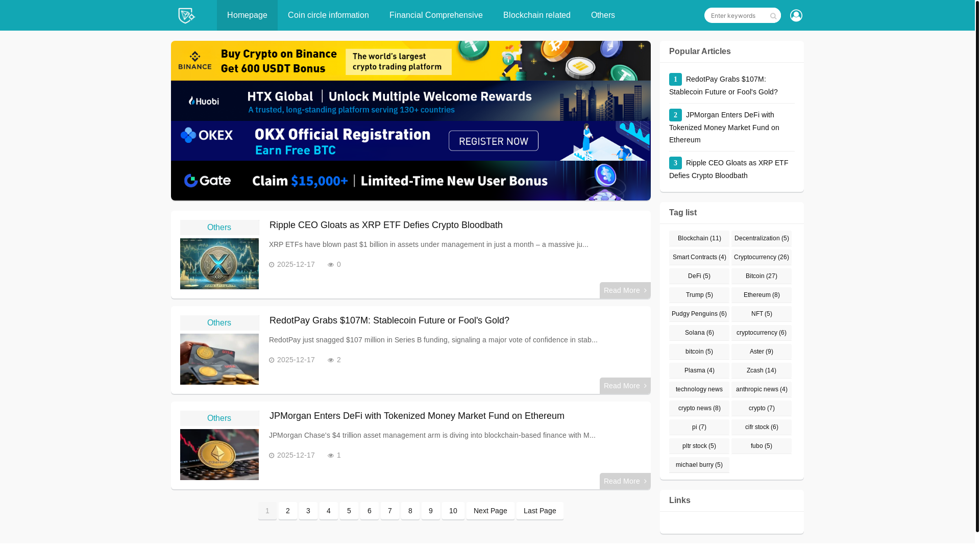Click the HTX Global welcome rewards banner

click(x=411, y=101)
